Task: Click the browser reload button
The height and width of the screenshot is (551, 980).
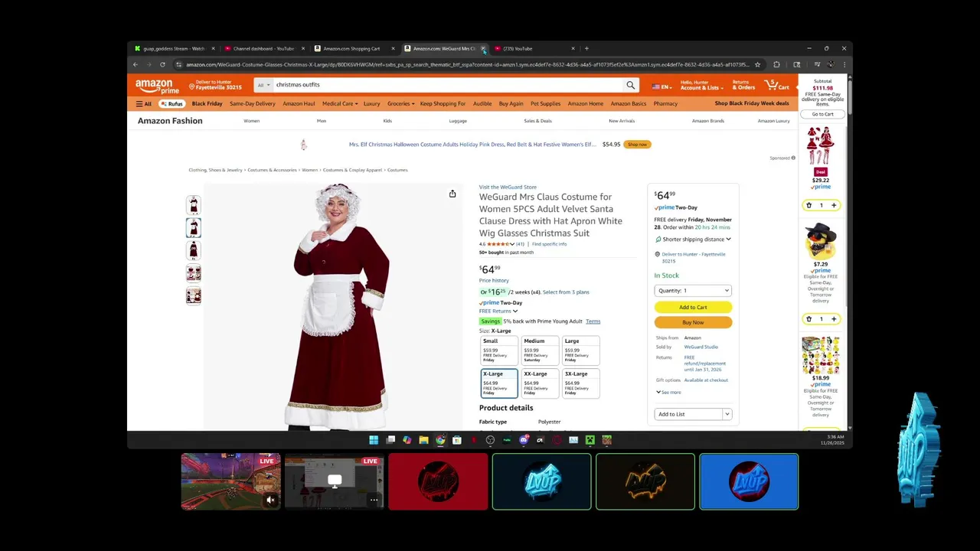Action: pos(162,64)
